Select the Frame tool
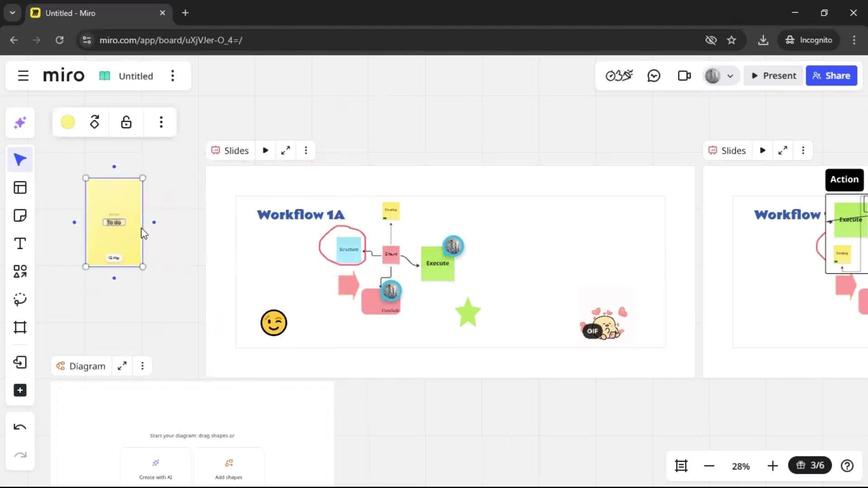This screenshot has height=488, width=868. click(x=20, y=328)
